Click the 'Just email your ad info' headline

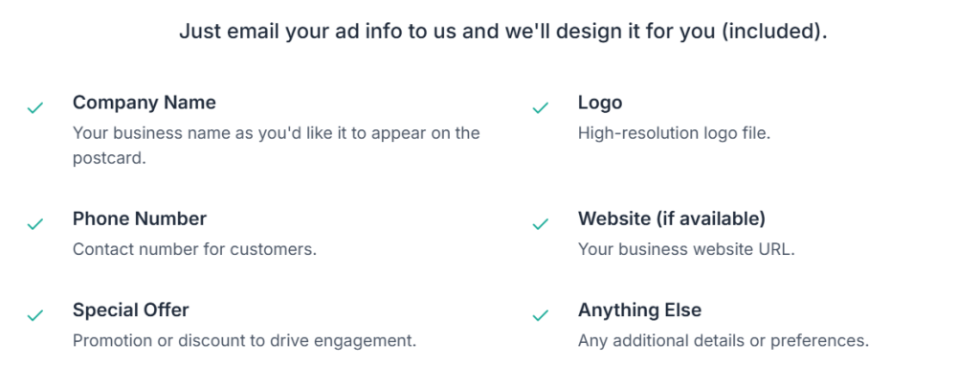[x=503, y=32]
